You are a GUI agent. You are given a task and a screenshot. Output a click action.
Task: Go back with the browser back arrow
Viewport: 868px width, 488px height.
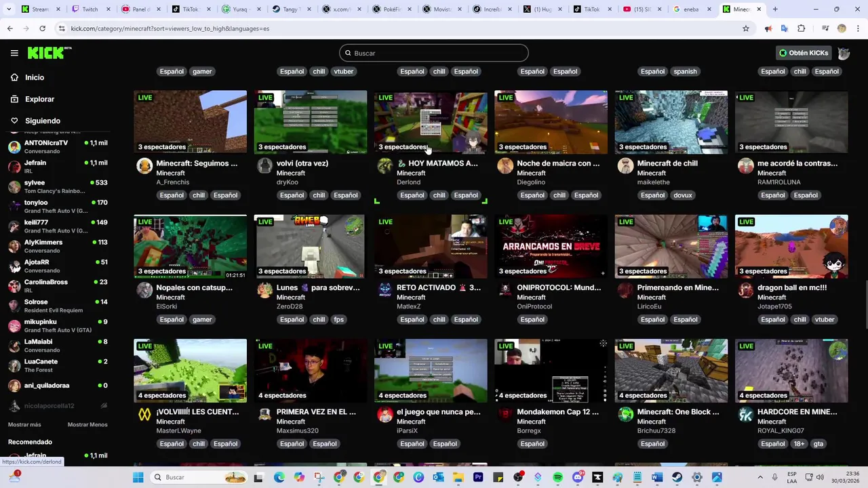[9, 28]
